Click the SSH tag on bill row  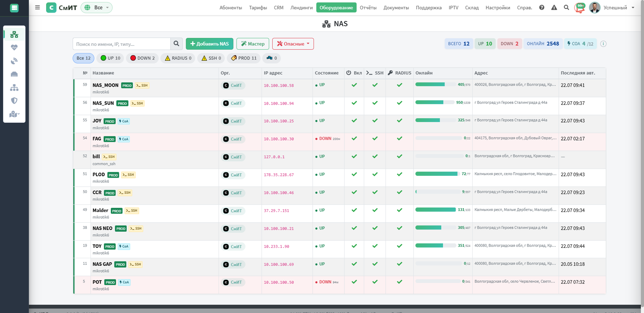[x=109, y=157]
